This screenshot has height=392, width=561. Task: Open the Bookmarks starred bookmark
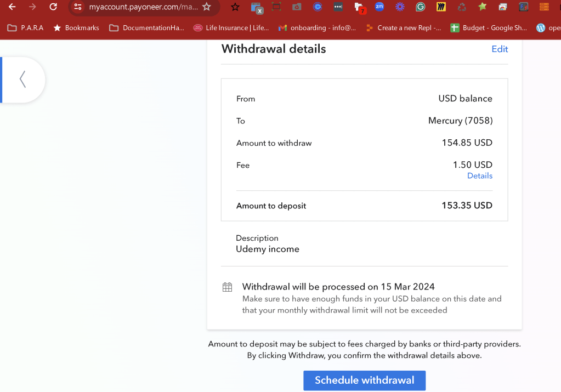pos(76,28)
